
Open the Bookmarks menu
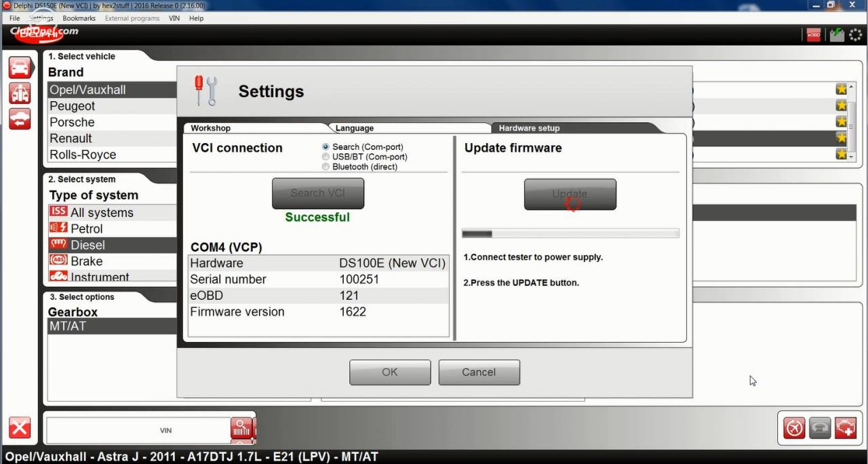coord(79,18)
